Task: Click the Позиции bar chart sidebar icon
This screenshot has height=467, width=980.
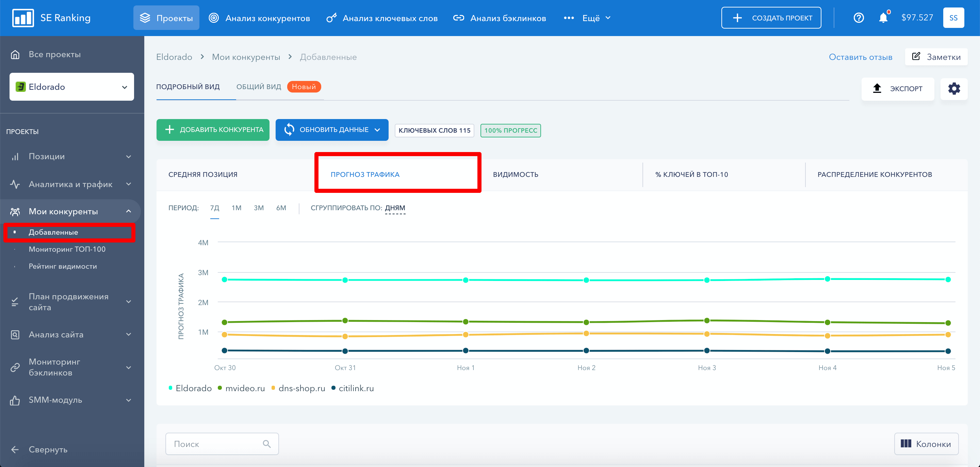Action: tap(15, 156)
